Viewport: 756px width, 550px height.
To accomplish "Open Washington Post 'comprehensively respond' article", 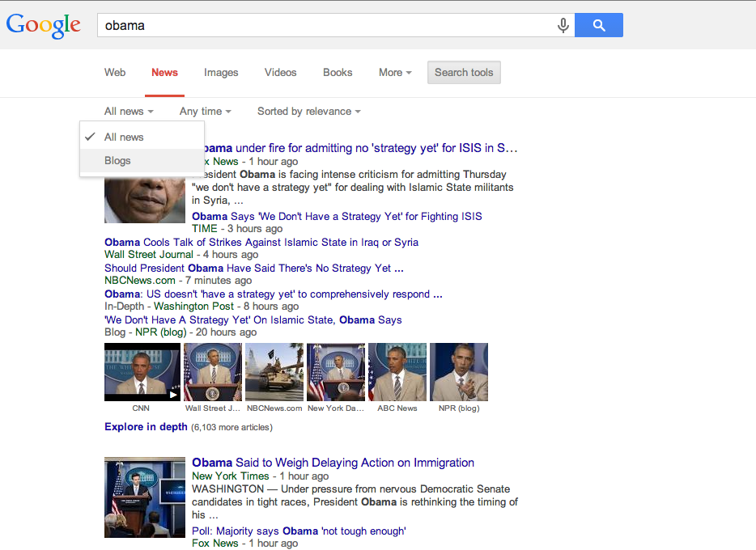I will [274, 294].
